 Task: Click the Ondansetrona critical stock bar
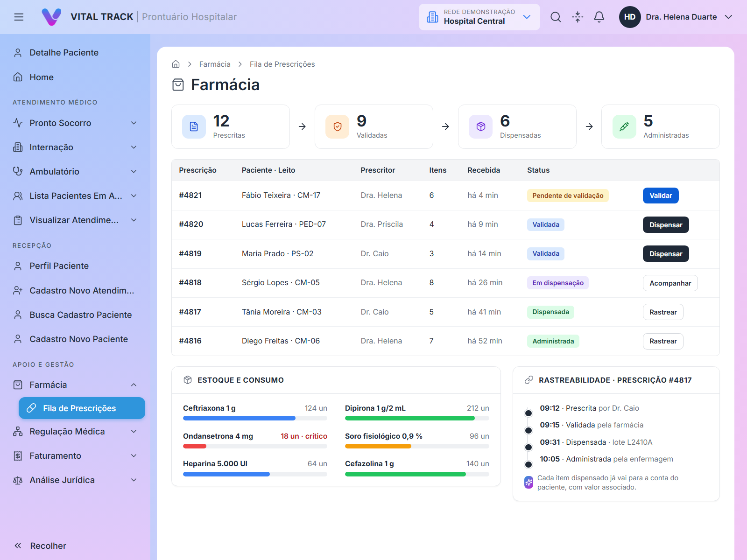point(255,446)
